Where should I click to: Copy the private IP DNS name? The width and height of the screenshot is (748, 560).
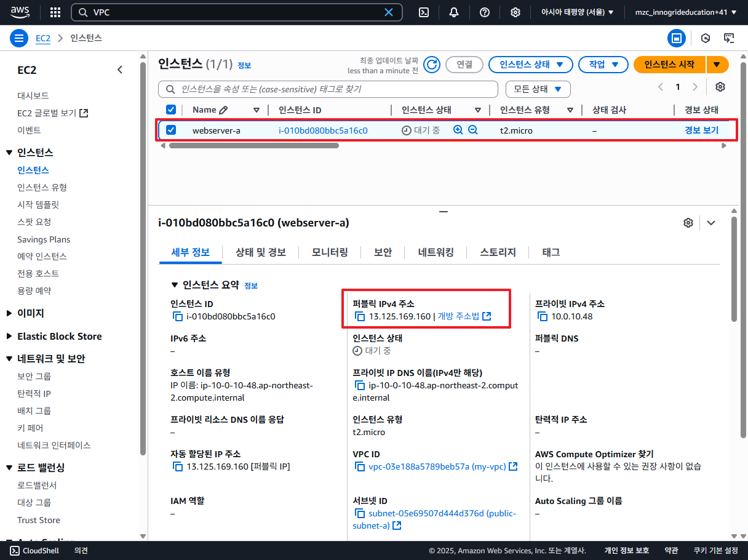click(x=360, y=386)
